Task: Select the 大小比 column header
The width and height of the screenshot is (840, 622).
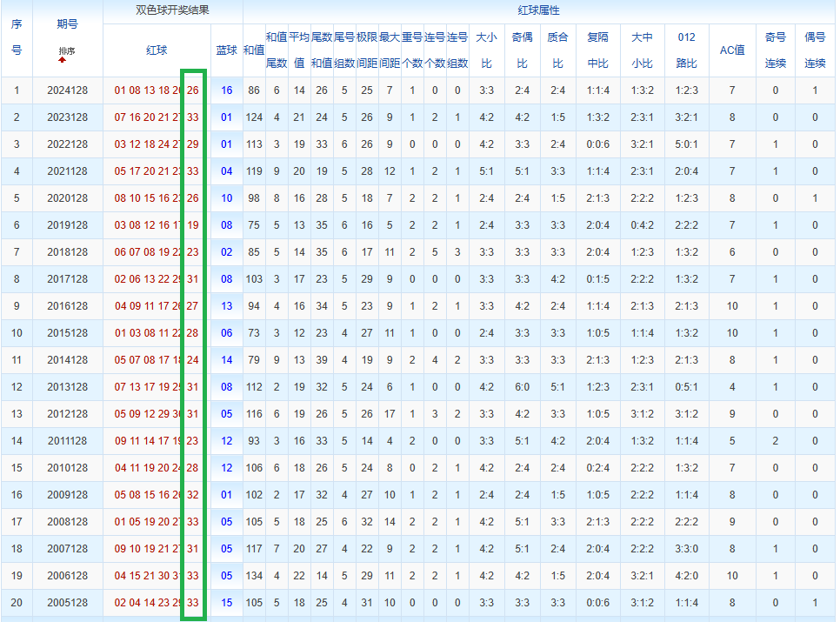Action: (x=487, y=50)
